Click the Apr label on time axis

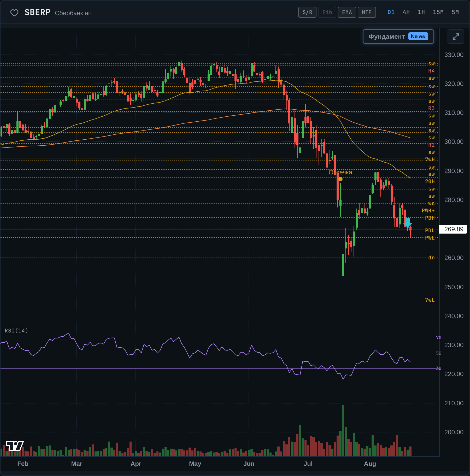pos(136,464)
